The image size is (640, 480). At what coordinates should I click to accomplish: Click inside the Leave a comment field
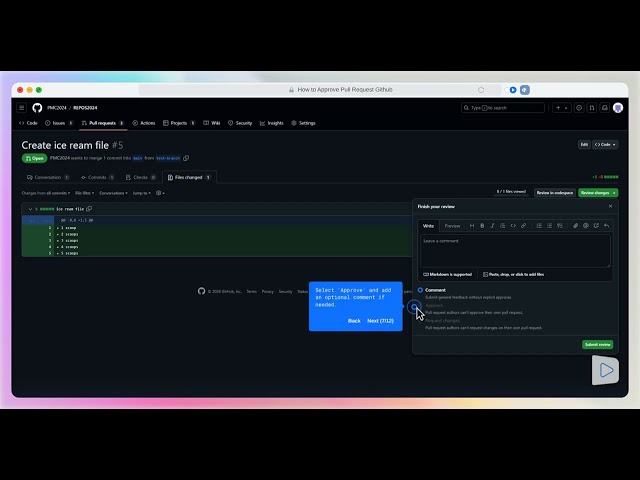pyautogui.click(x=516, y=251)
